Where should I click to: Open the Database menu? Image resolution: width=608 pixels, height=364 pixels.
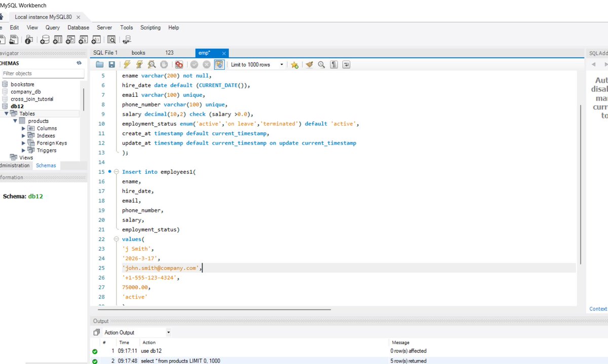tap(79, 27)
